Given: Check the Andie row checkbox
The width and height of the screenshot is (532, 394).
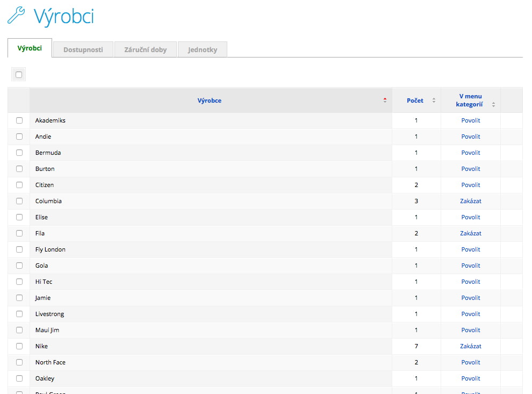Looking at the screenshot, I should (x=19, y=137).
